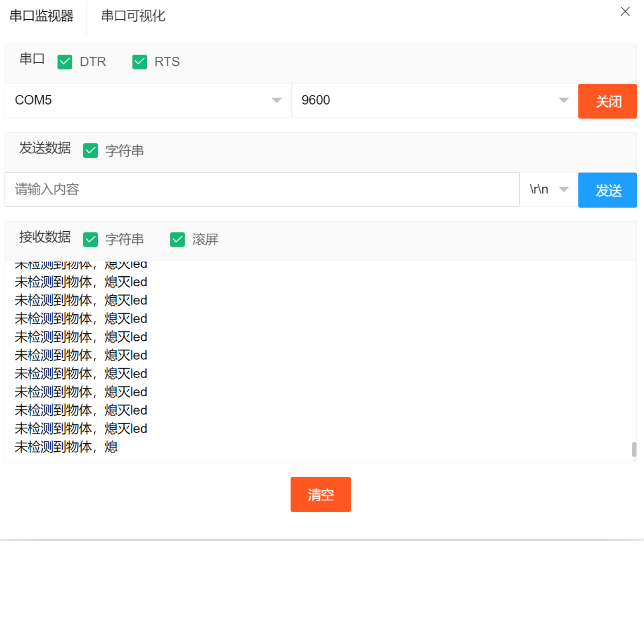Uncheck 字符串 mode for received data
Screen dimensions: 644x644
point(90,239)
